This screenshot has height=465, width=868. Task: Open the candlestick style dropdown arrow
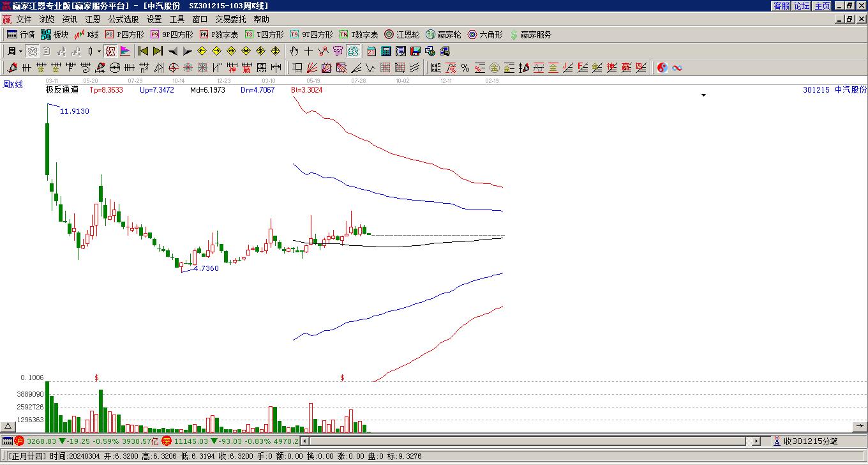coord(99,51)
